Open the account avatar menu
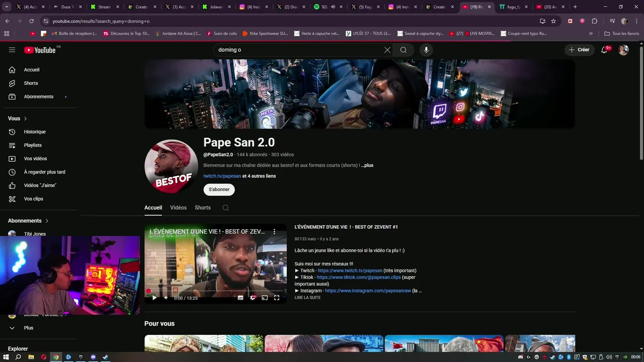 pyautogui.click(x=623, y=50)
